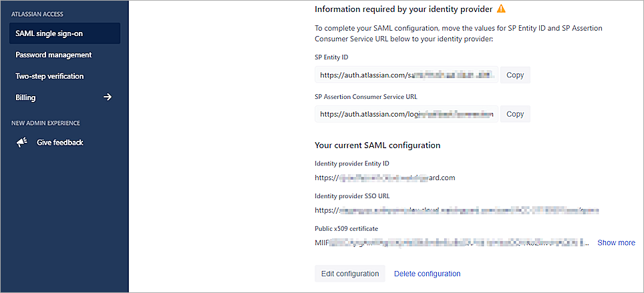
Task: Open the Give feedback text link
Action: click(x=59, y=142)
